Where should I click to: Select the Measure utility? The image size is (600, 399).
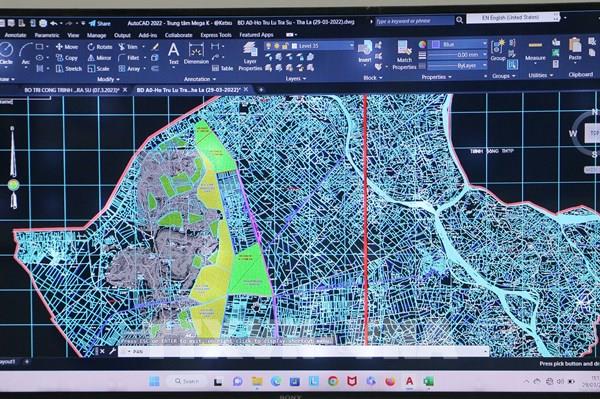click(x=535, y=51)
